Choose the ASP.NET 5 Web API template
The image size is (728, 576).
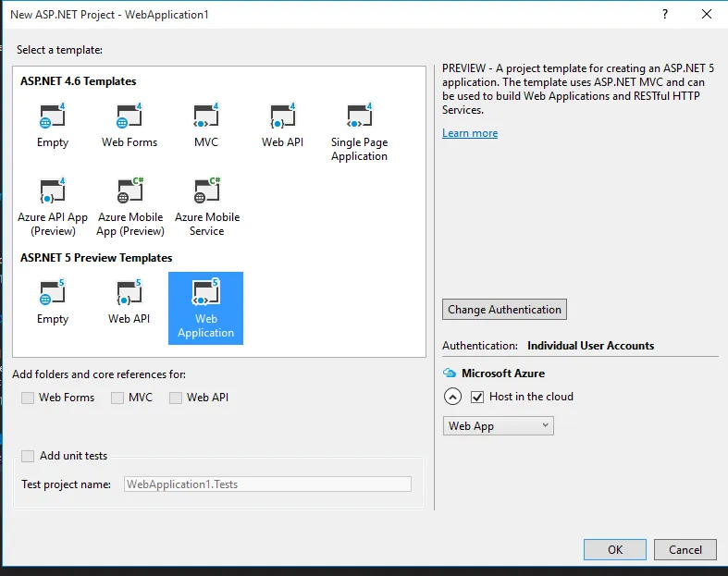[x=130, y=302]
